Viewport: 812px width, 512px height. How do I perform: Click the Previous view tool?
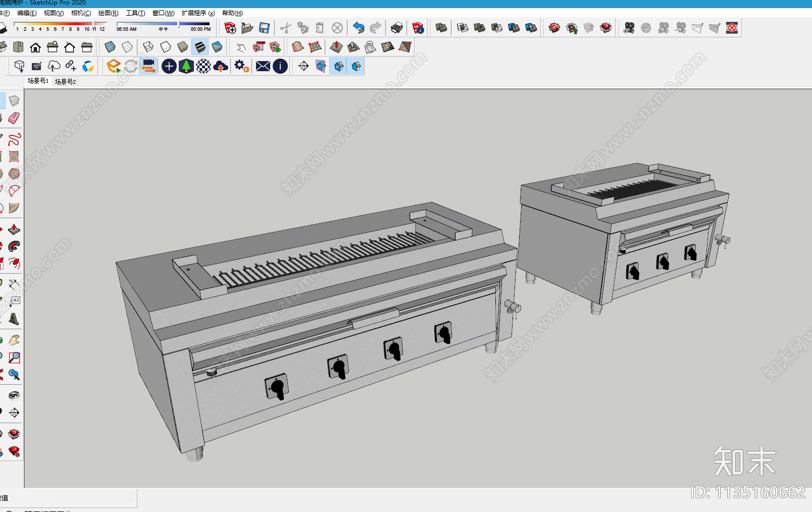[14, 375]
